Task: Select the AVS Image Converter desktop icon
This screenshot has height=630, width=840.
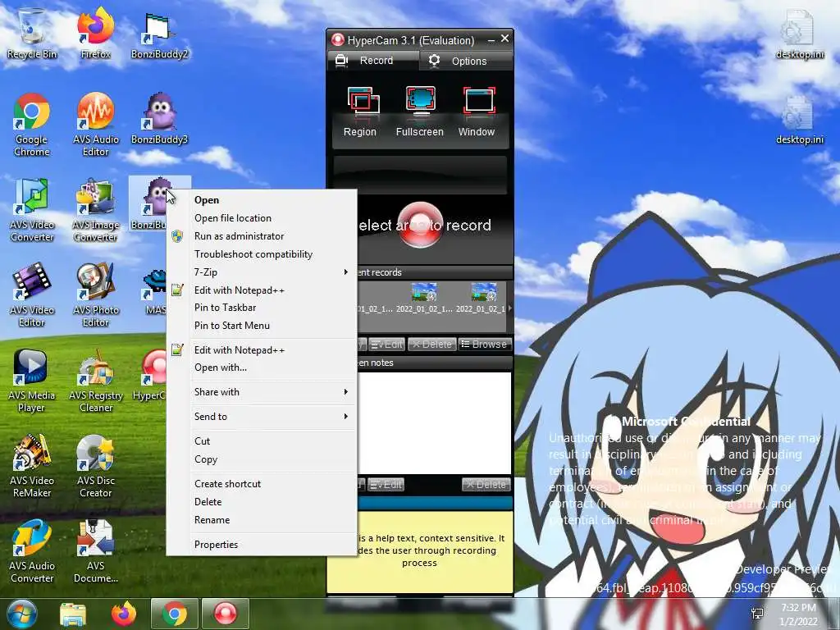Action: pyautogui.click(x=95, y=210)
